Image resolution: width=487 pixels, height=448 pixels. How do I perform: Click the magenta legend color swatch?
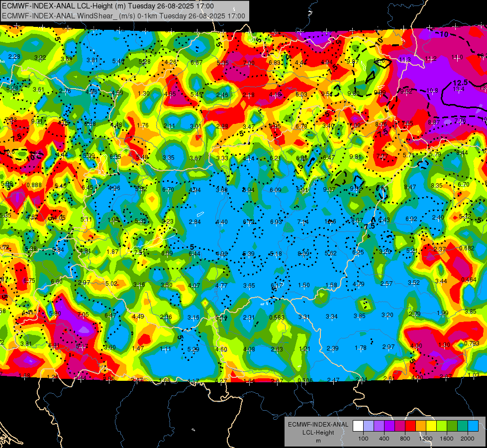click(x=400, y=426)
